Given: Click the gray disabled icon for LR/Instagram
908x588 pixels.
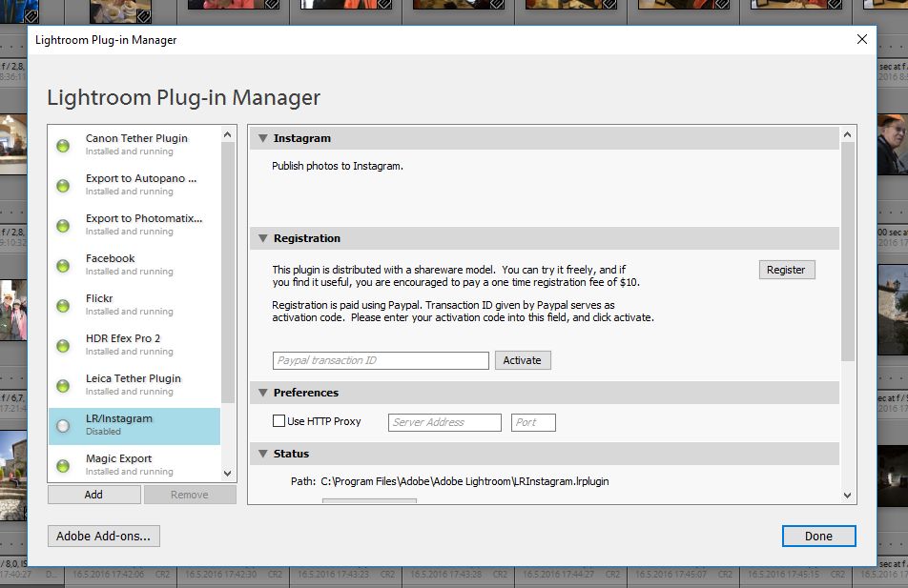Looking at the screenshot, I should point(63,426).
